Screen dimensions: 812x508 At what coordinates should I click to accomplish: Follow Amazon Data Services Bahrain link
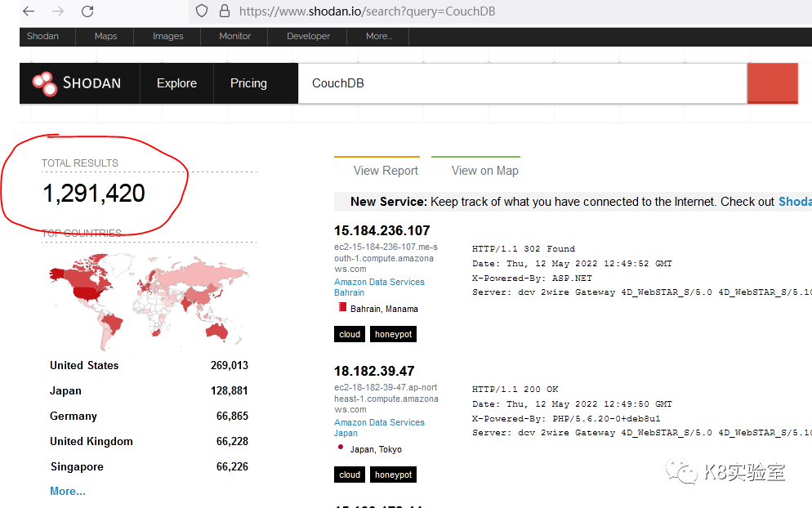tap(379, 287)
